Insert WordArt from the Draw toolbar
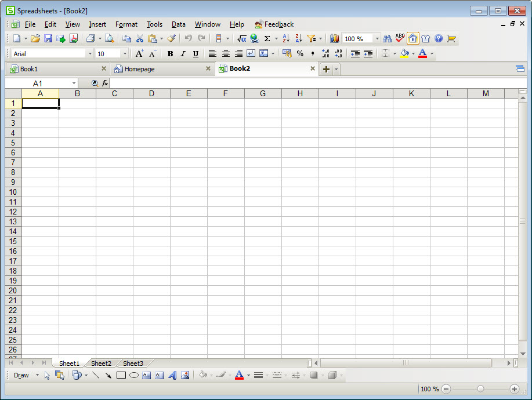Viewport: 532px width, 400px height. pyautogui.click(x=172, y=375)
